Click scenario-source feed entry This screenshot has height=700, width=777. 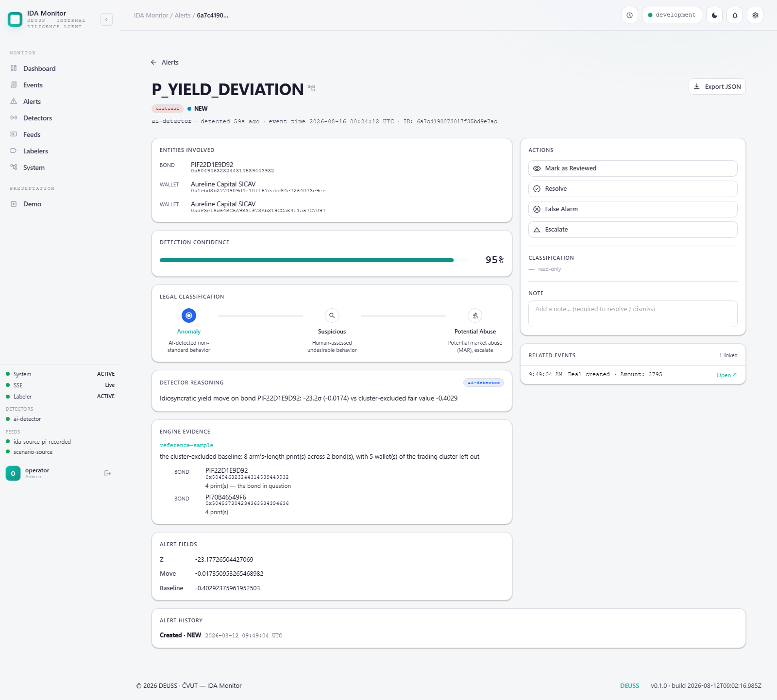33,452
